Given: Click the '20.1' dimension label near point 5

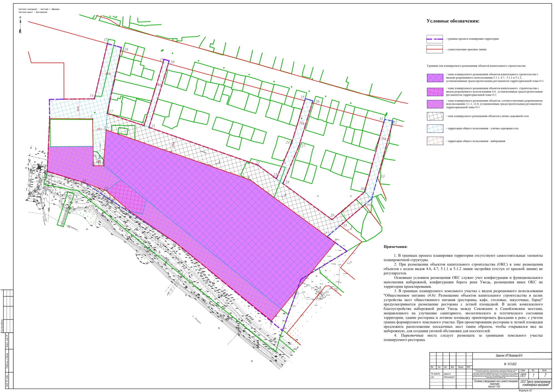Looking at the screenshot, I should pos(99,129).
